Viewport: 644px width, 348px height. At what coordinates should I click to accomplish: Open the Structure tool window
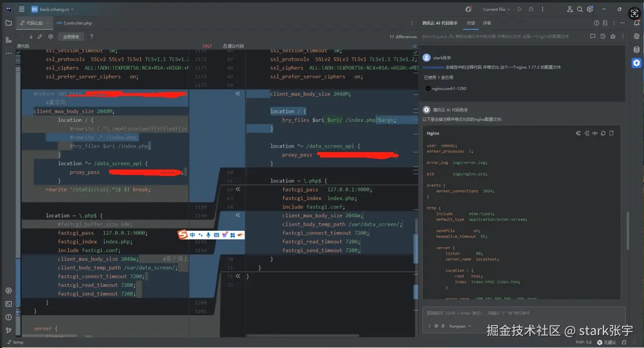click(x=8, y=40)
